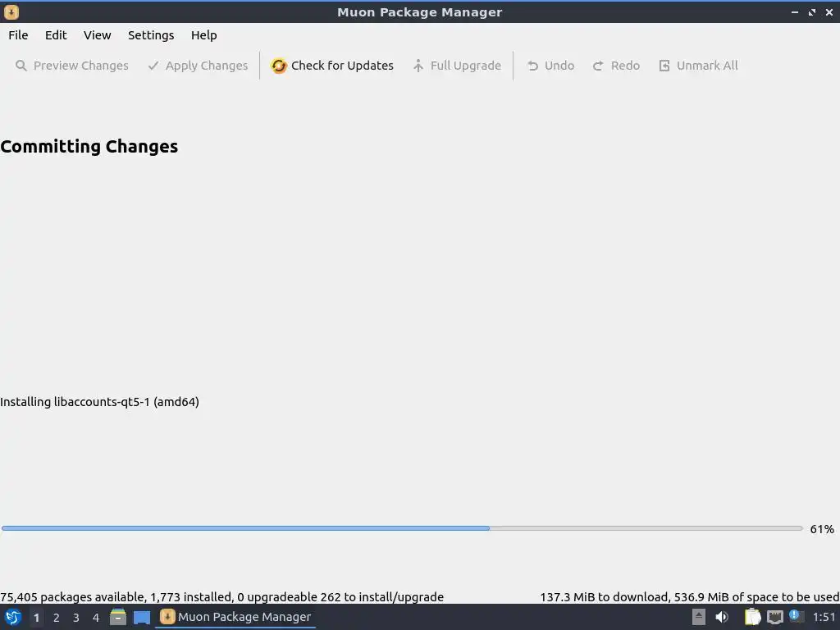Click the Unmark All label
The image size is (840, 630).
pos(707,66)
